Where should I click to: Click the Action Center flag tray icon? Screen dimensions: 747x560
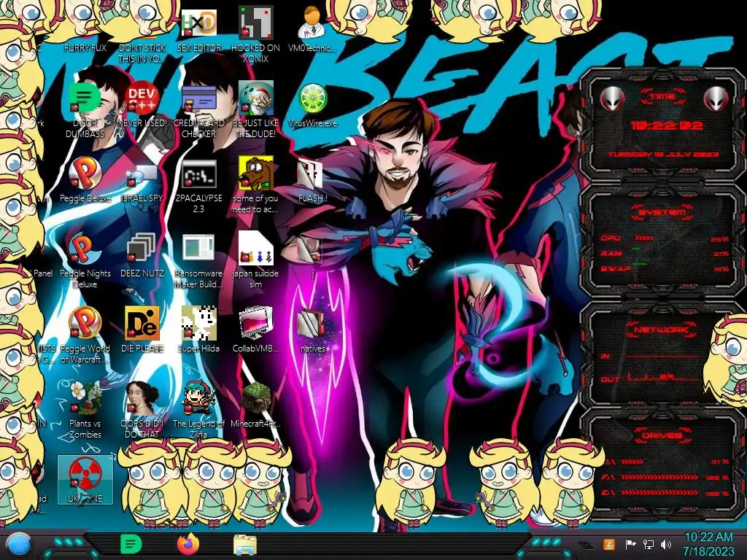point(630,545)
